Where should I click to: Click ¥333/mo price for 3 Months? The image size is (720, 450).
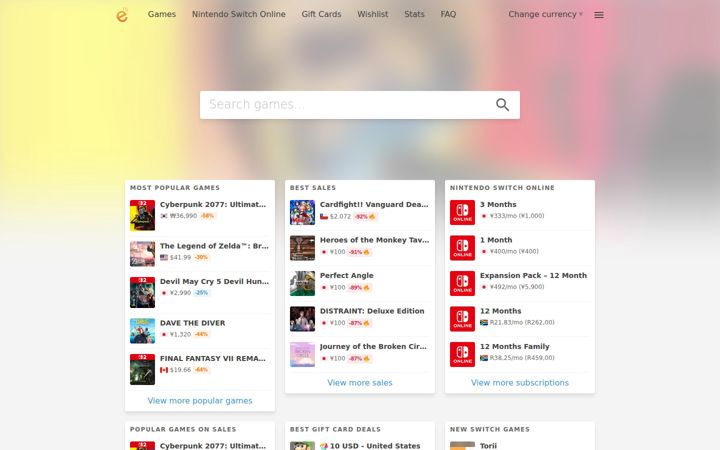pyautogui.click(x=517, y=216)
